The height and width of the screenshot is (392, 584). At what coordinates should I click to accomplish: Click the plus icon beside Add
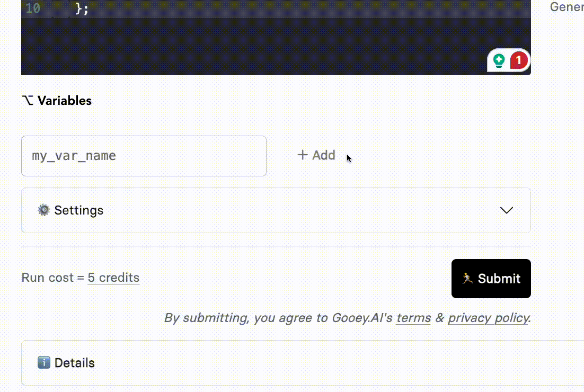[x=303, y=155]
